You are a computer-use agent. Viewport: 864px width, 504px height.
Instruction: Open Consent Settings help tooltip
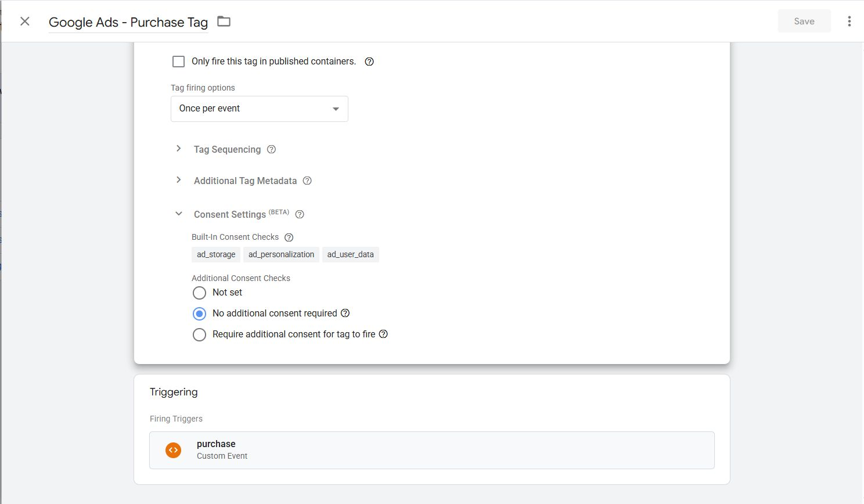pyautogui.click(x=299, y=214)
